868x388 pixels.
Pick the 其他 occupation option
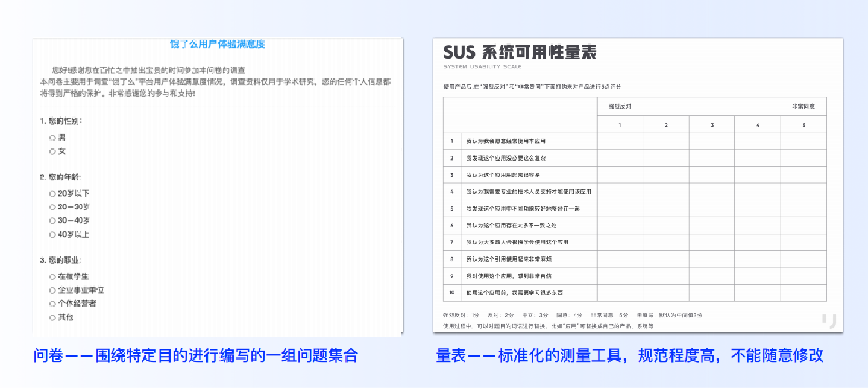point(53,317)
